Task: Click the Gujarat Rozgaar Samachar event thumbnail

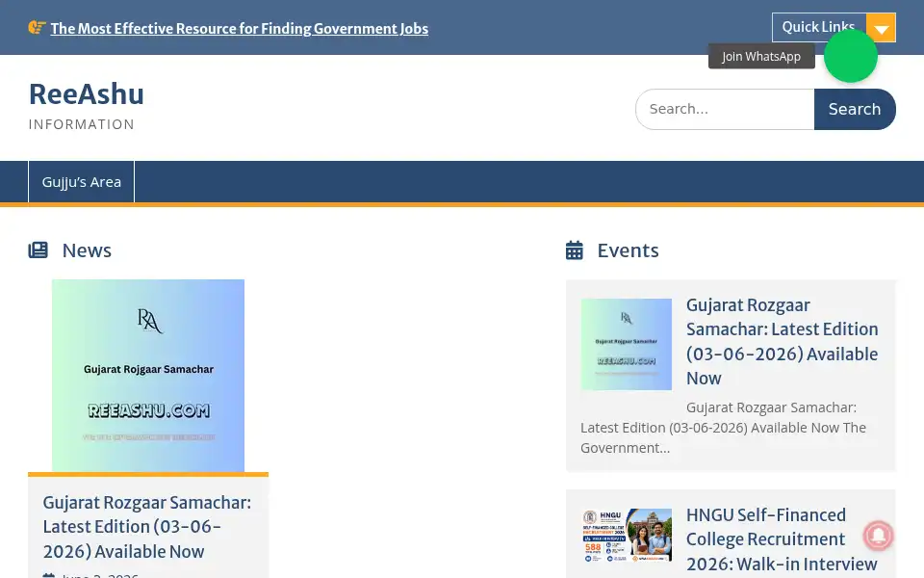Action: [x=626, y=345]
